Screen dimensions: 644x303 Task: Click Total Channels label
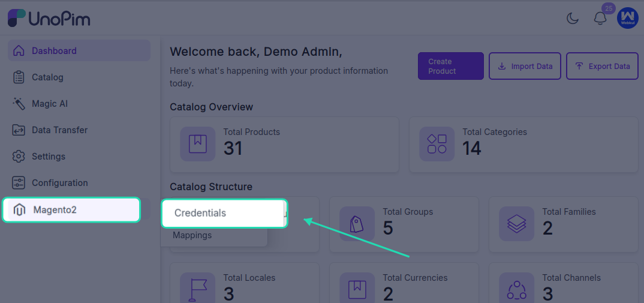point(571,278)
